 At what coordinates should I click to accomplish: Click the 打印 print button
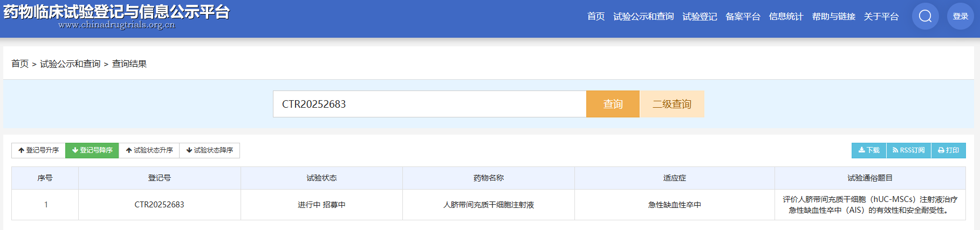click(948, 150)
